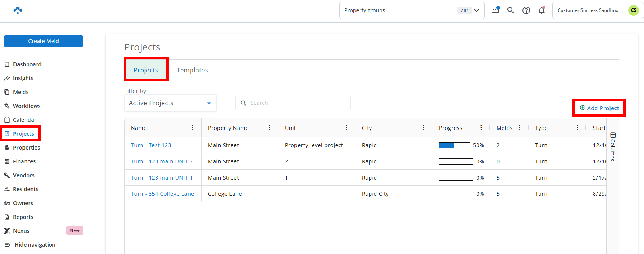The height and width of the screenshot is (254, 644).
Task: Open Name column options menu
Action: pyautogui.click(x=192, y=128)
